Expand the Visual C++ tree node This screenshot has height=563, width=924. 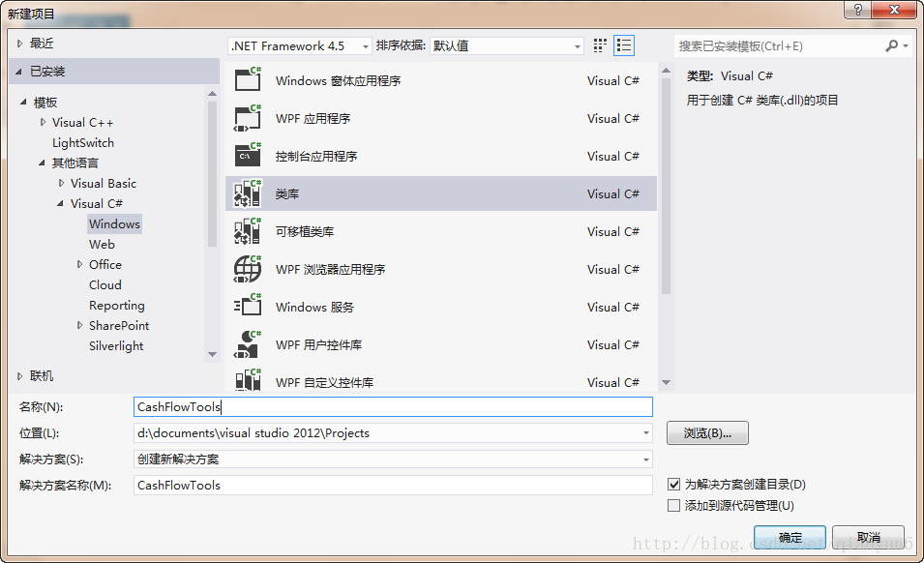[x=43, y=122]
